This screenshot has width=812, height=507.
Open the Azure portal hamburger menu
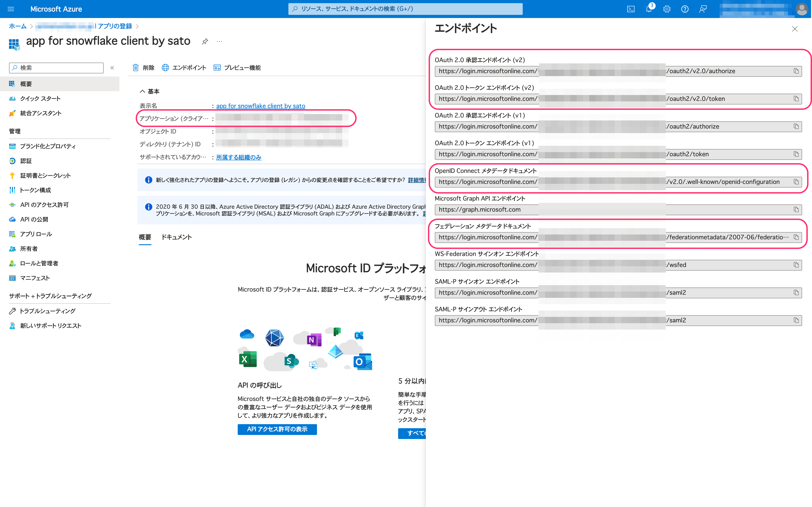[11, 9]
